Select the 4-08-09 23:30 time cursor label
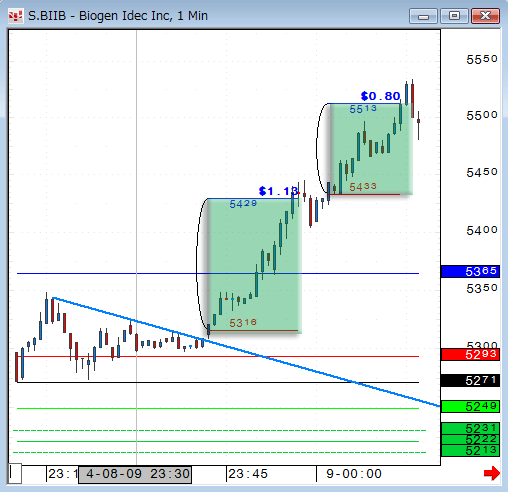The image size is (508, 492). pyautogui.click(x=135, y=474)
